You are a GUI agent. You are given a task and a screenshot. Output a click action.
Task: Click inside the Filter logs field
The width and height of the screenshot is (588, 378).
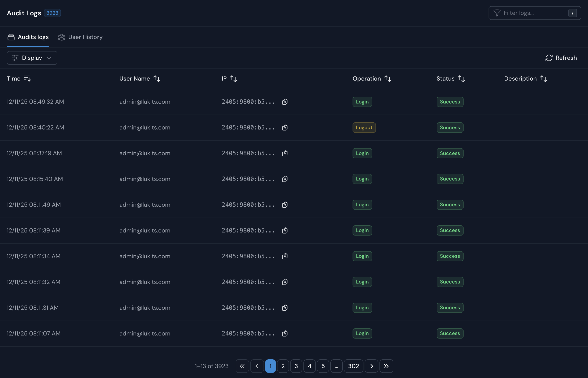[x=527, y=13]
